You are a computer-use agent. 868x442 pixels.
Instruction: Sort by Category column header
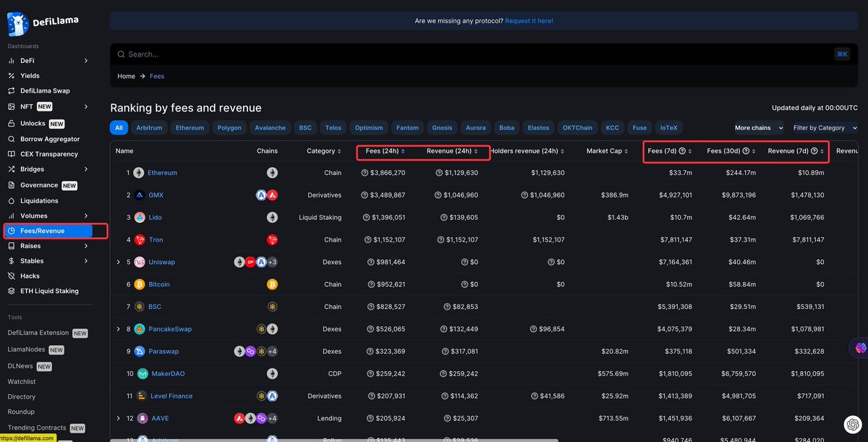click(323, 151)
